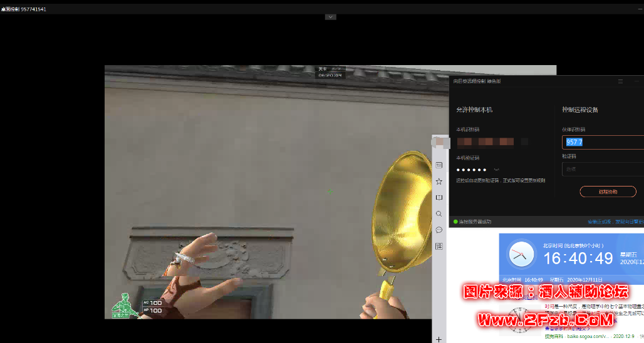Copy icon beside the blurred local ID code

[524, 141]
